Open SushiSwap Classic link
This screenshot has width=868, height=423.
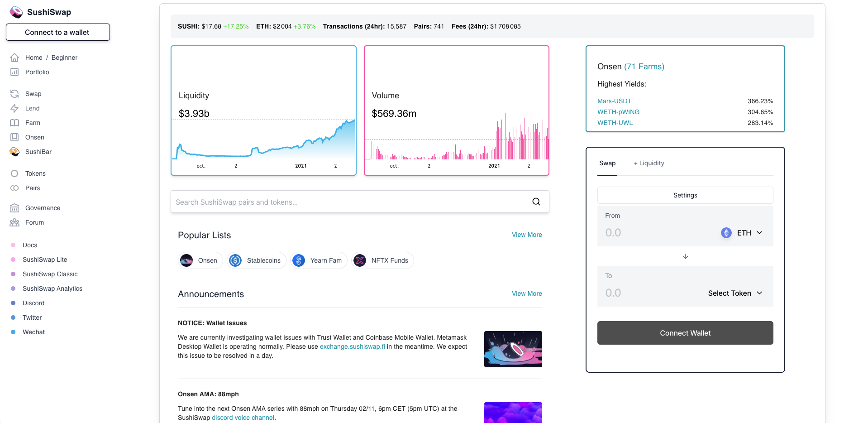(x=50, y=274)
